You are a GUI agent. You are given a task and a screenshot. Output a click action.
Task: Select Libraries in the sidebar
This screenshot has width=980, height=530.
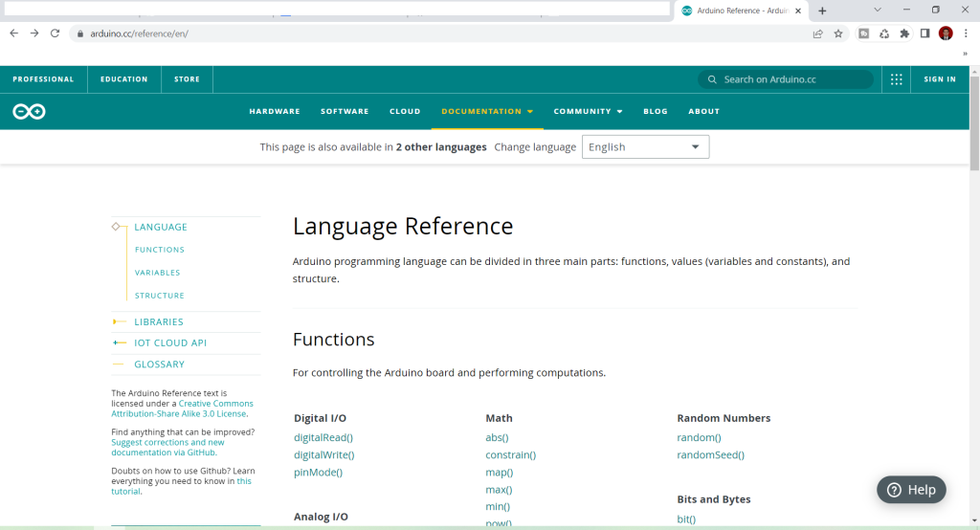coord(159,322)
